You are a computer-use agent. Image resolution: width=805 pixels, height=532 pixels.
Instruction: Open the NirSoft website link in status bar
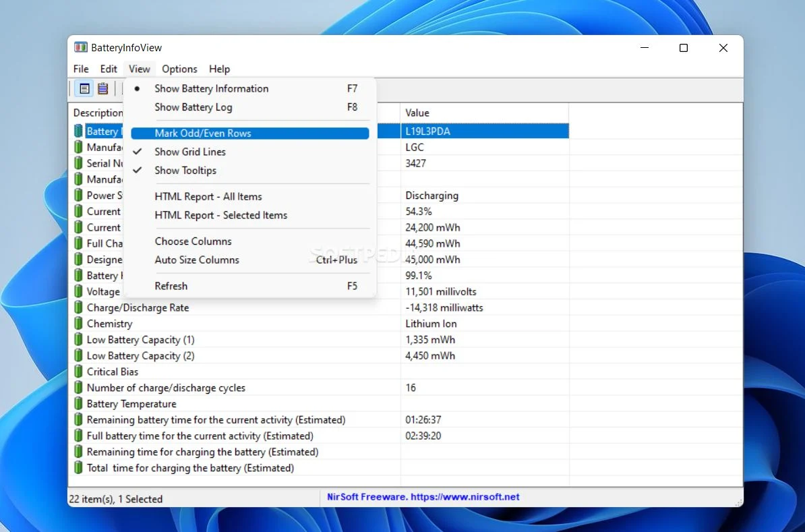tap(423, 497)
